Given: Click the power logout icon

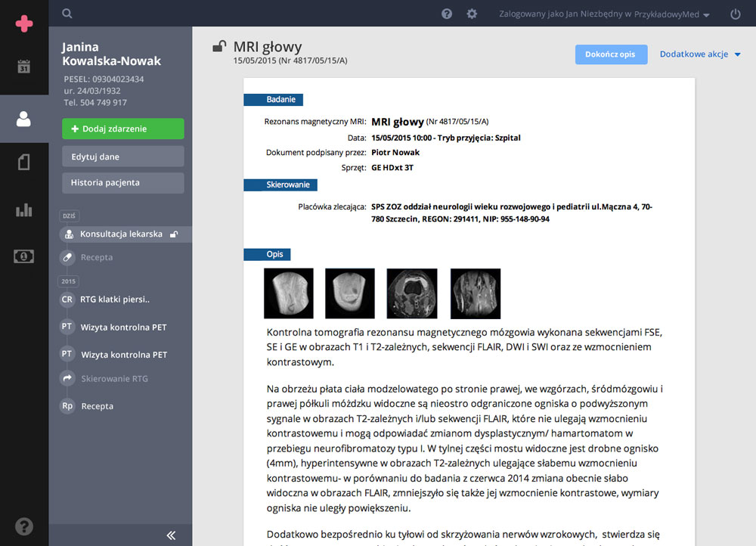Looking at the screenshot, I should pyautogui.click(x=736, y=14).
